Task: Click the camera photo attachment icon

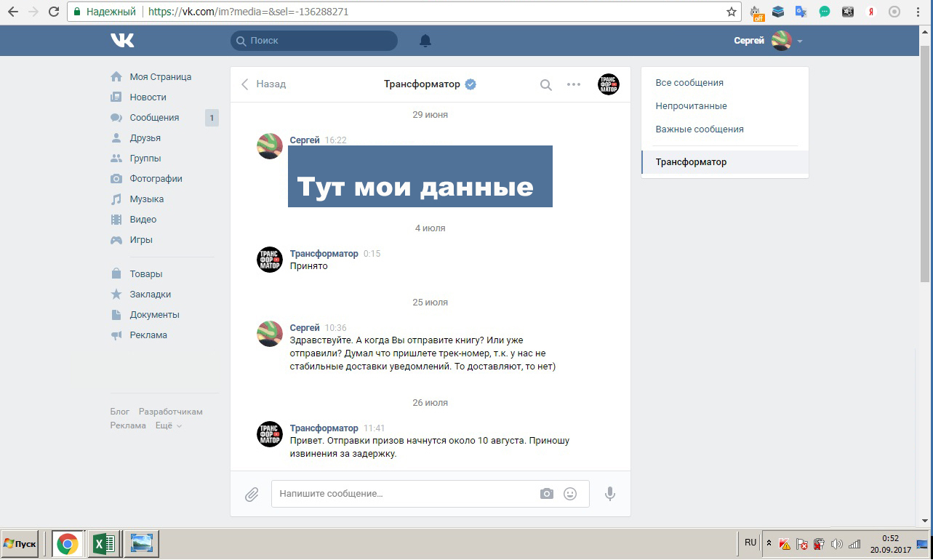Action: [547, 494]
